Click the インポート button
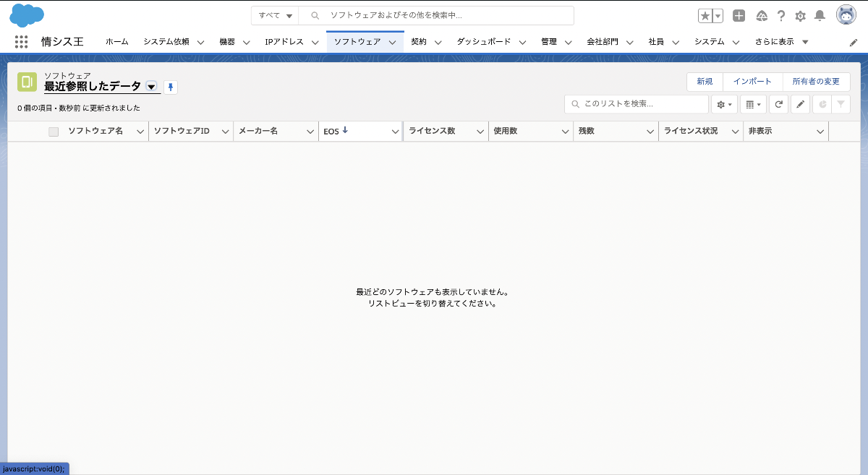 pos(752,82)
